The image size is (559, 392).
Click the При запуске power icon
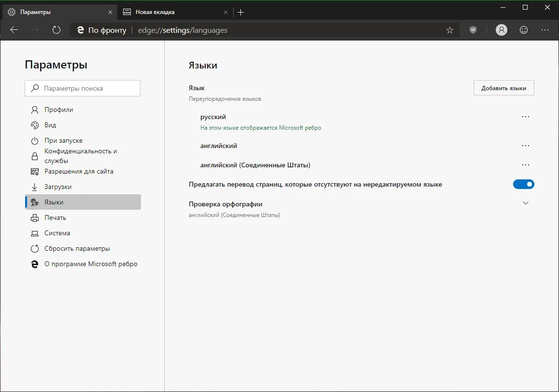point(35,141)
